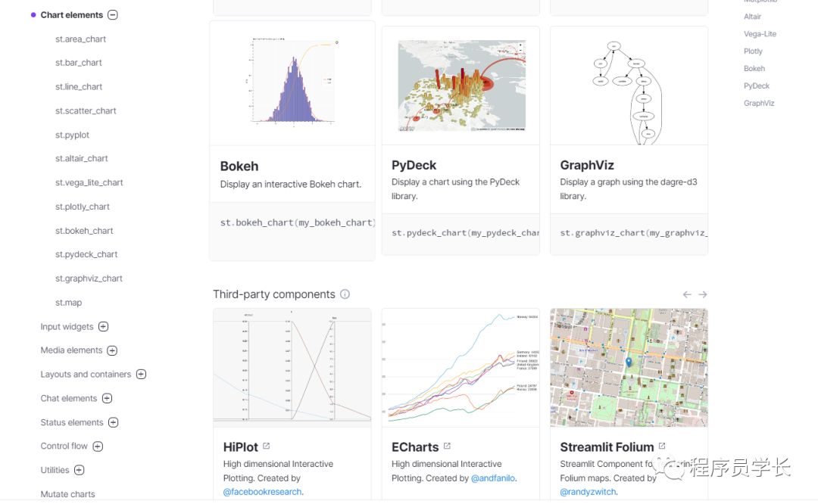
Task: Expand the Media elements section
Action: click(x=112, y=350)
